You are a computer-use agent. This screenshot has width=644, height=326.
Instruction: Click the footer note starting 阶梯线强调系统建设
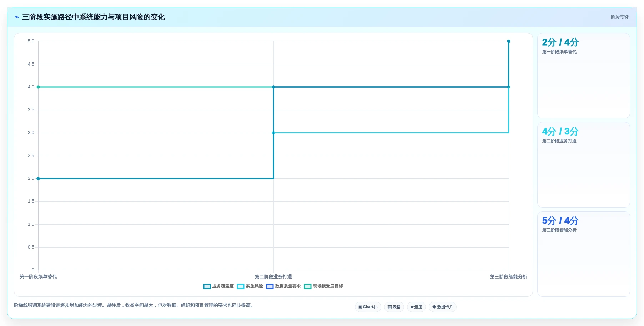coord(135,305)
